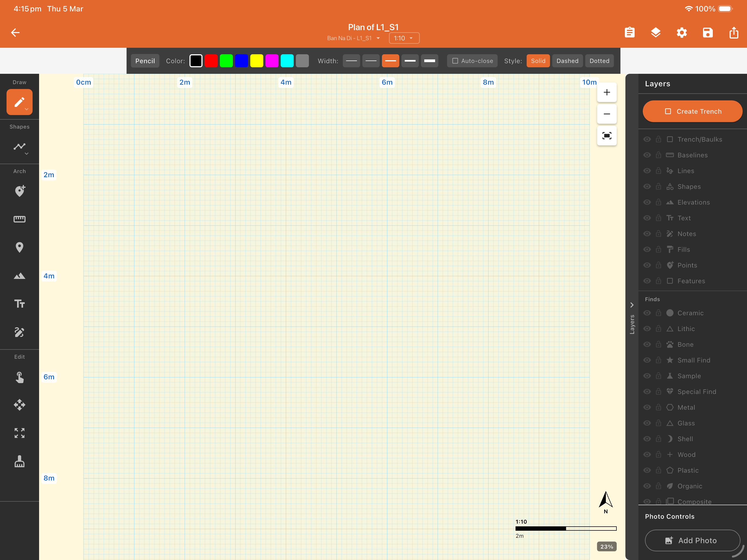Click the zoom out minus button
Screen dimensions: 747x560
coord(606,114)
